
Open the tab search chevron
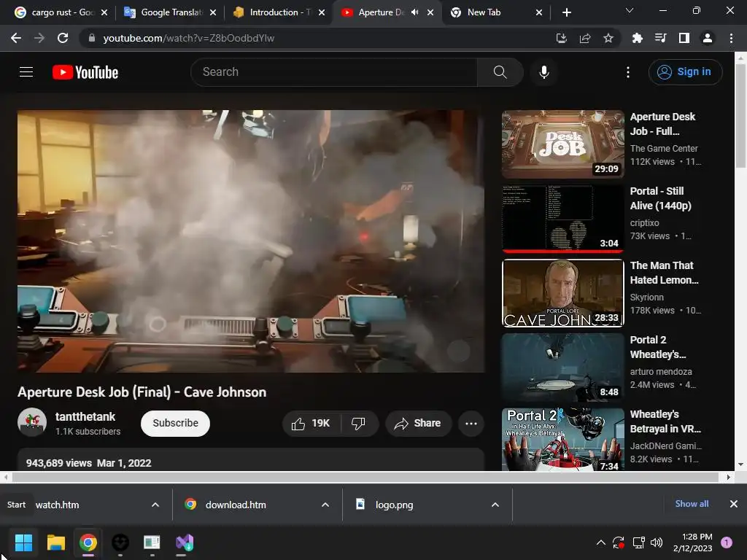tap(630, 10)
